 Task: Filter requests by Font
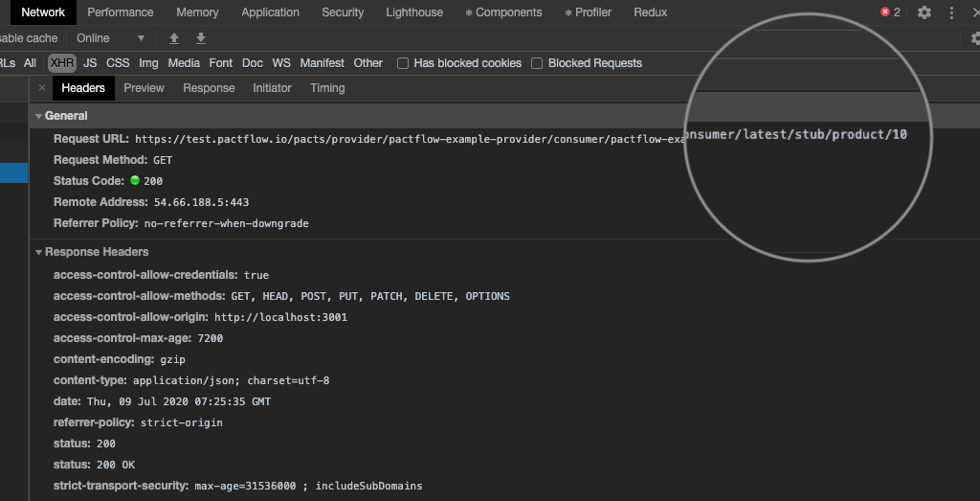click(221, 63)
